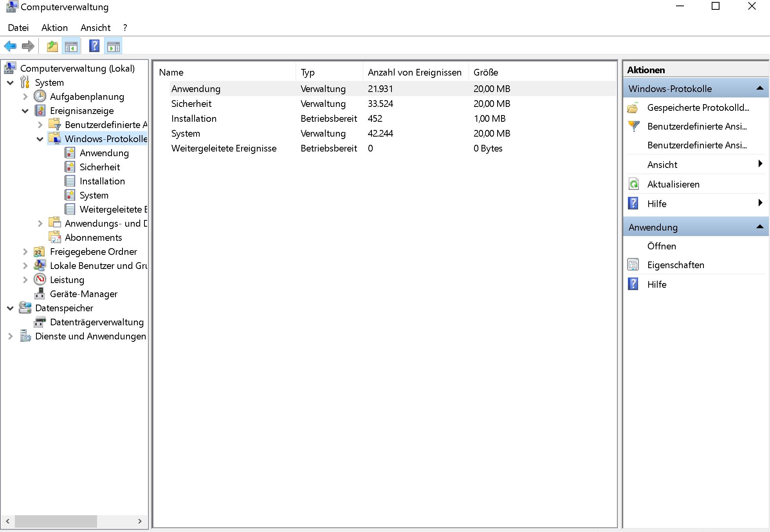Open the Ansicht menu in menu bar
Image resolution: width=770 pixels, height=532 pixels.
96,28
